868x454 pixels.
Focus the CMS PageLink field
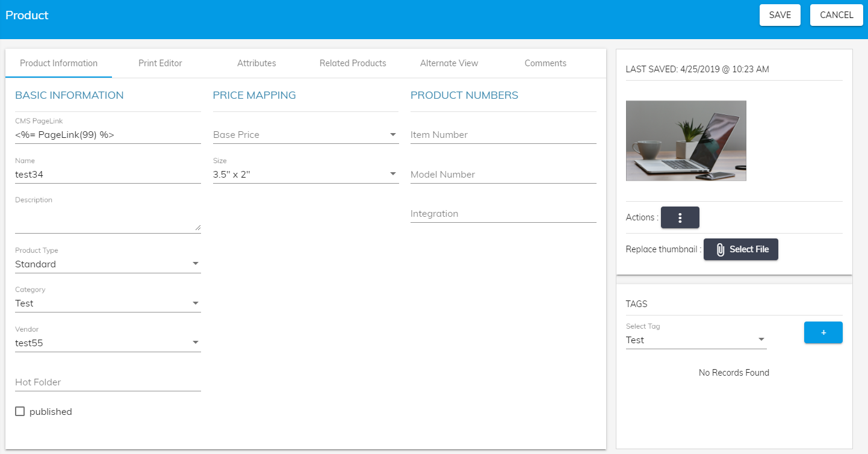coord(108,135)
